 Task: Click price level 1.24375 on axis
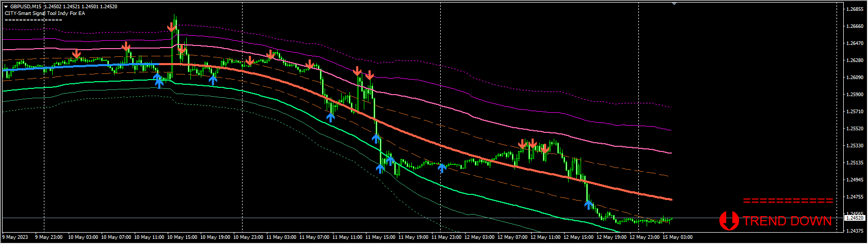855,231
